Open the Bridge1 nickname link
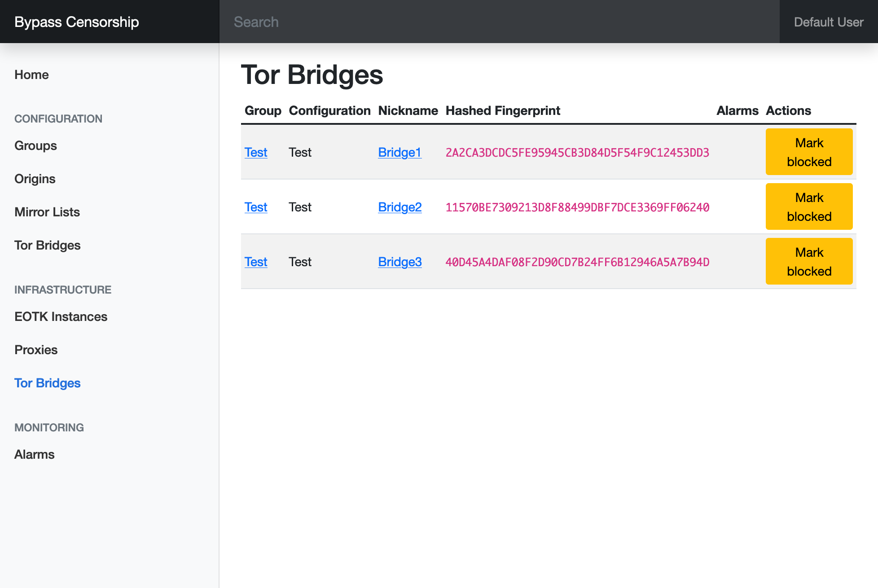This screenshot has width=878, height=588. [x=399, y=152]
